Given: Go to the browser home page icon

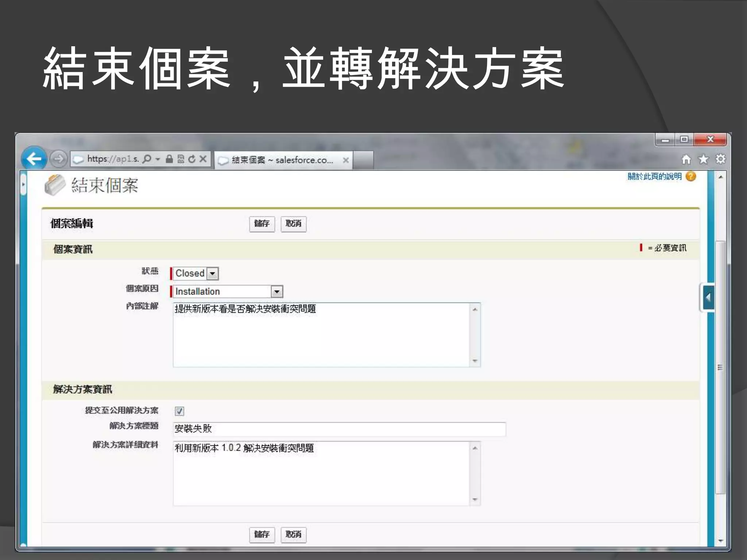Looking at the screenshot, I should coord(686,159).
